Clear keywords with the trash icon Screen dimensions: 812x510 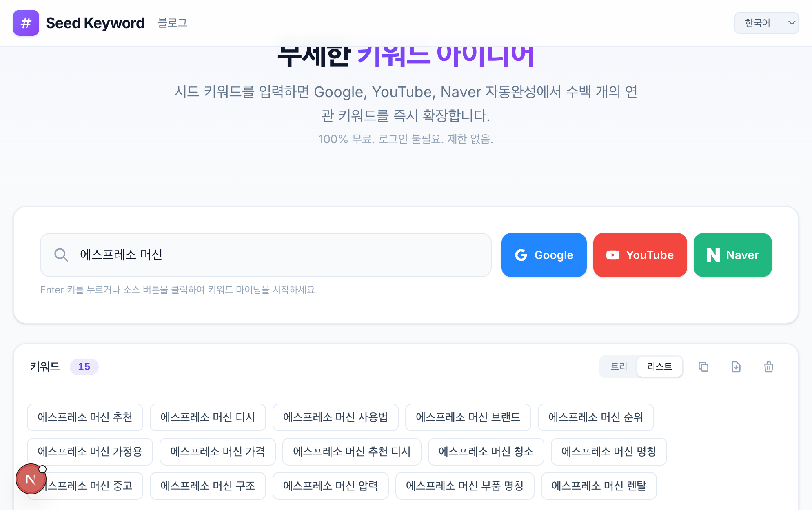click(x=769, y=367)
